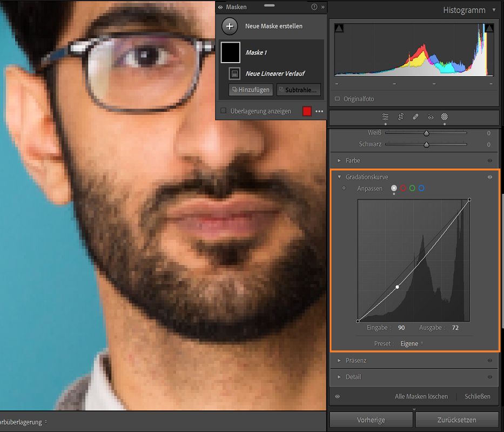The image size is (504, 432).
Task: Toggle all masks eye at panel bottom
Action: (x=337, y=396)
